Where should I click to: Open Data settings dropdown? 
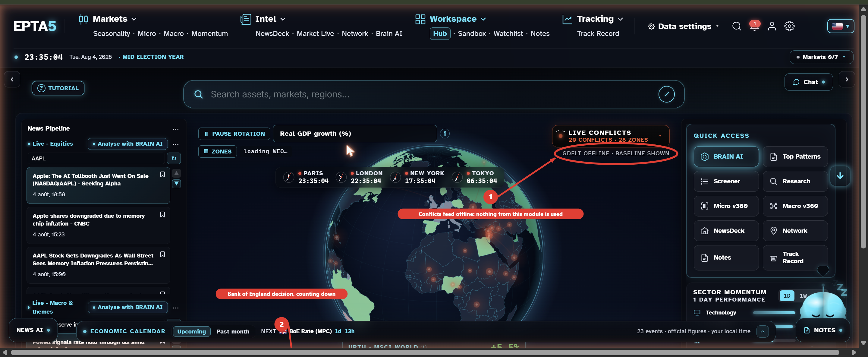click(683, 26)
